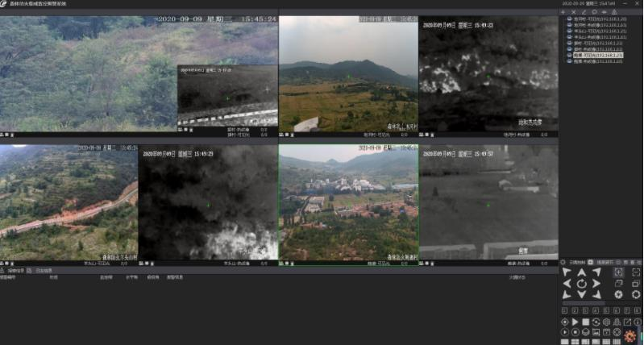The width and height of the screenshot is (644, 345).
Task: Open the PTZ control tab
Action: 577,262
